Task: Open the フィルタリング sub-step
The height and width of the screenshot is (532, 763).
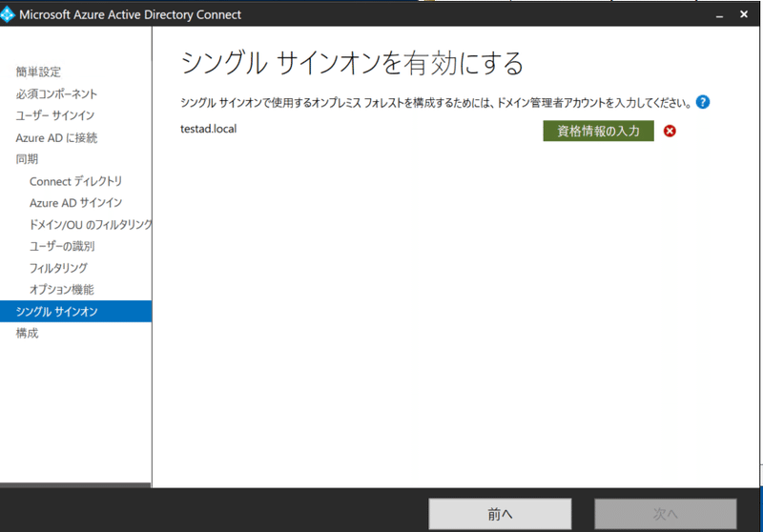Action: [x=58, y=268]
